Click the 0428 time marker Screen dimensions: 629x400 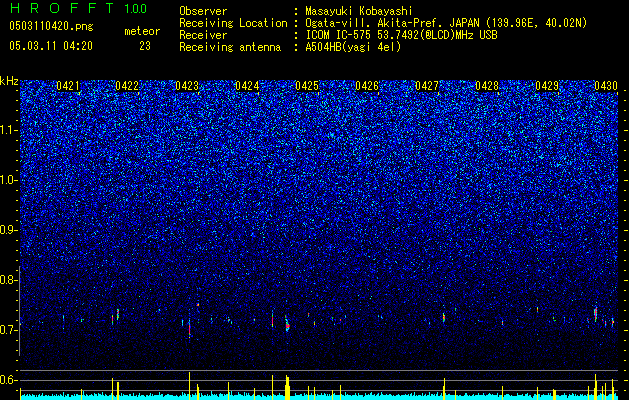(x=487, y=86)
